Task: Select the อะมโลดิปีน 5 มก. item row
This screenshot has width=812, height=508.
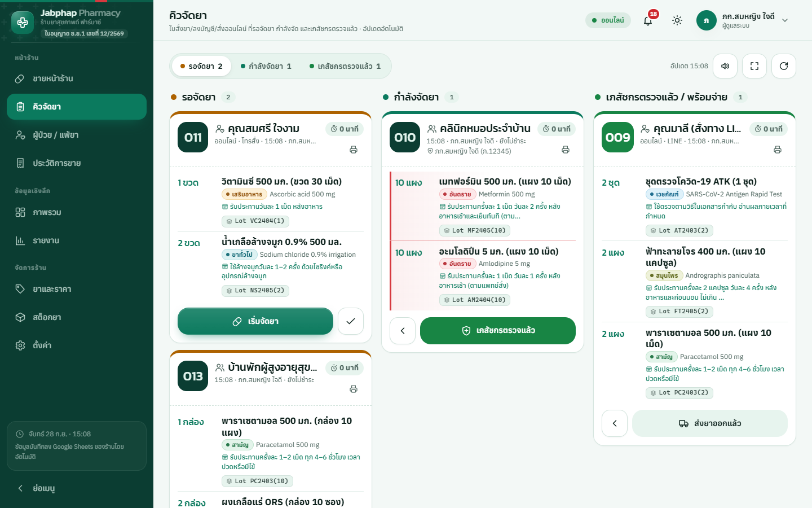Action: 483,276
